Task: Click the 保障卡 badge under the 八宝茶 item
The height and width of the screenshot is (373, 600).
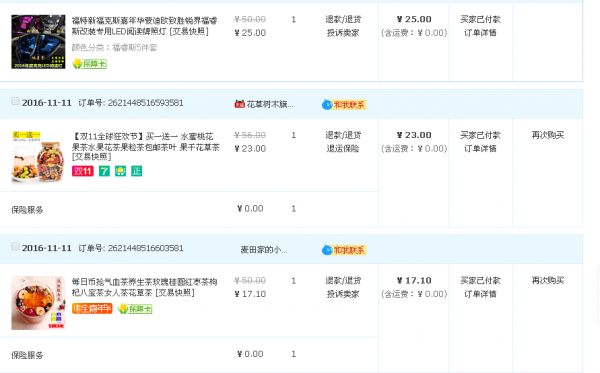Action: (x=135, y=308)
